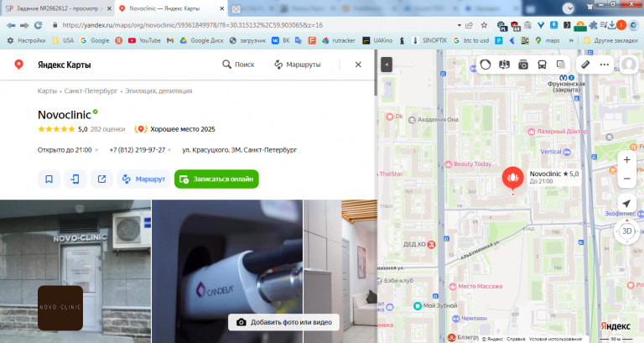
Task: Click Хорошее место 2025 badge
Action: [x=175, y=129]
